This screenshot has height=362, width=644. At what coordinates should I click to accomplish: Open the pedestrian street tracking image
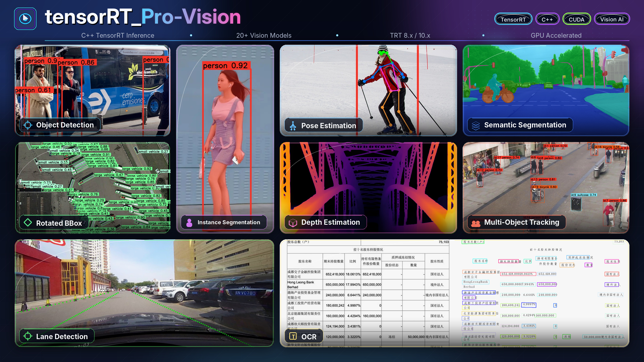[546, 188]
